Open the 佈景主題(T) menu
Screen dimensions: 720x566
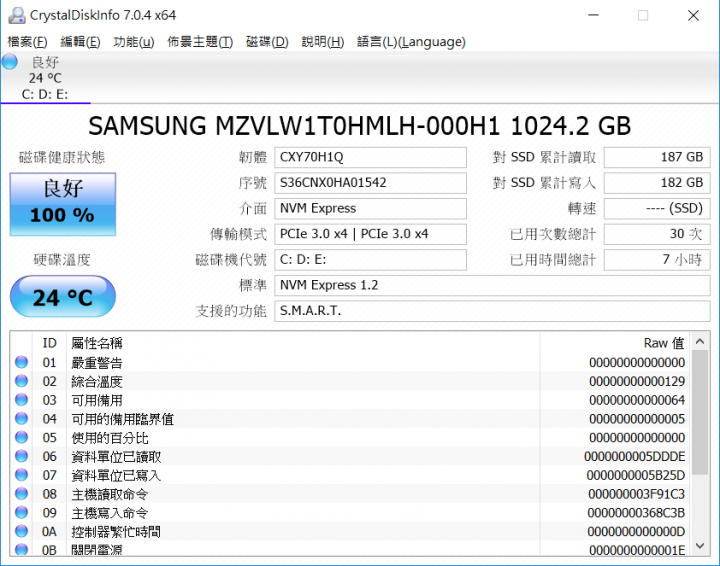coord(200,42)
